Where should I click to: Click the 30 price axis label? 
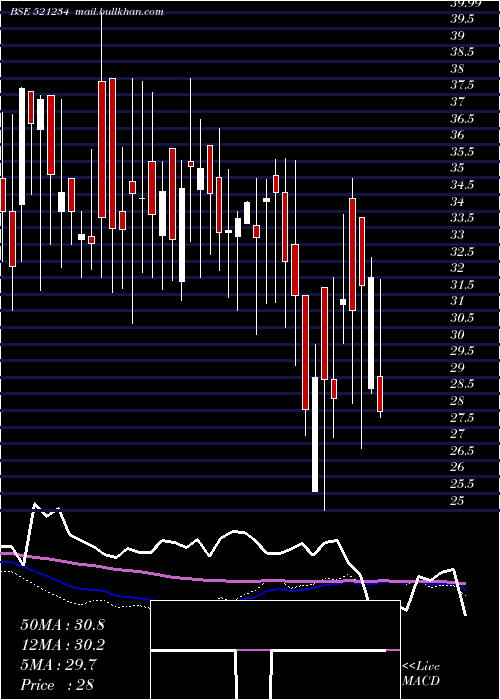pyautogui.click(x=456, y=335)
